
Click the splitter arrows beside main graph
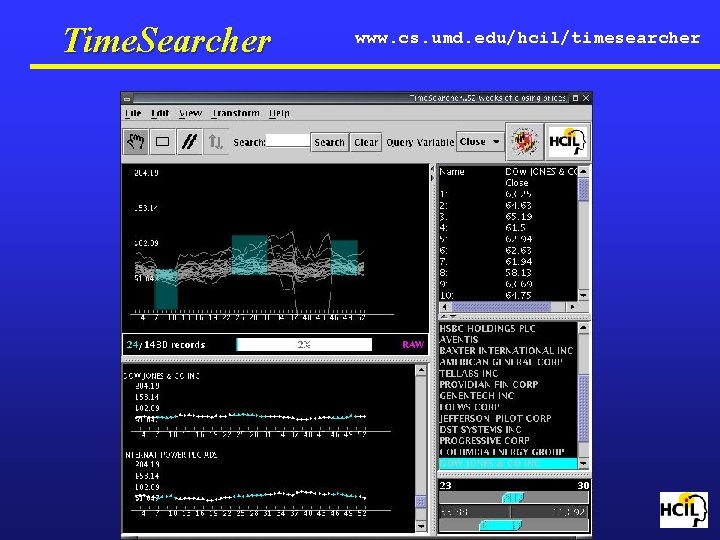(x=432, y=174)
